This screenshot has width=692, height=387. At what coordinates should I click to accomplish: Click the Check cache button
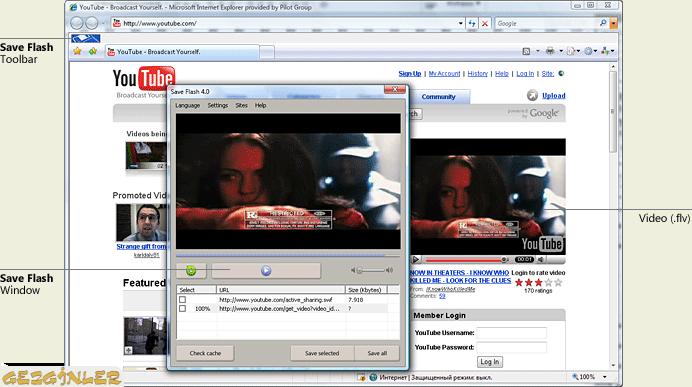(x=205, y=353)
